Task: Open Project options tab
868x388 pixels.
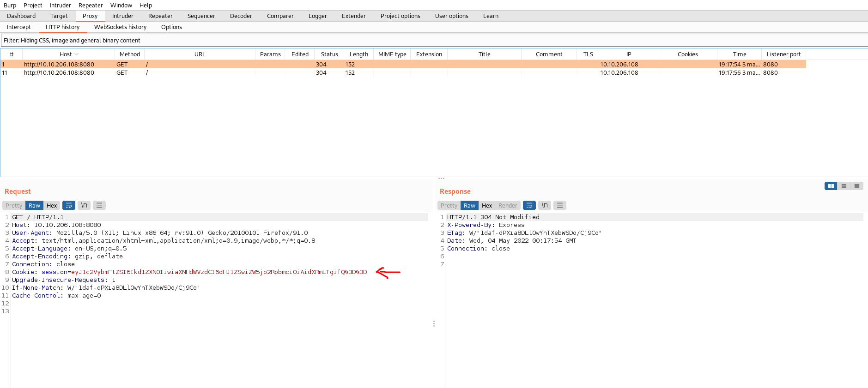Action: (401, 16)
